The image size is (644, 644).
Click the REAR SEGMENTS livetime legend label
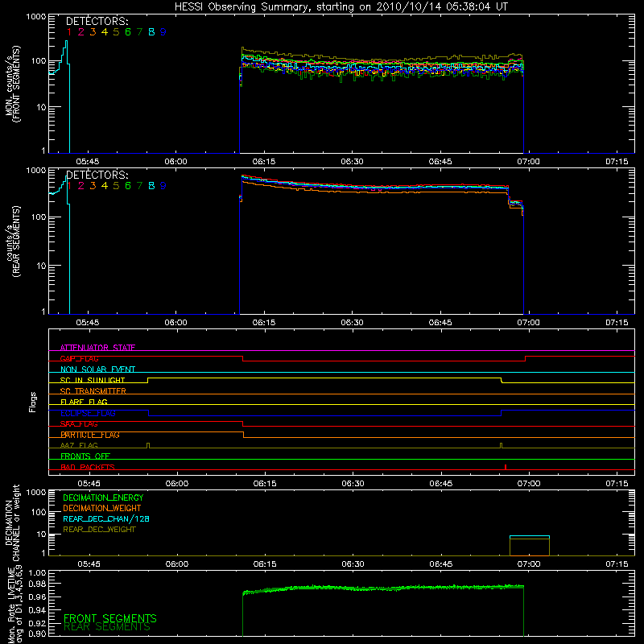107,627
